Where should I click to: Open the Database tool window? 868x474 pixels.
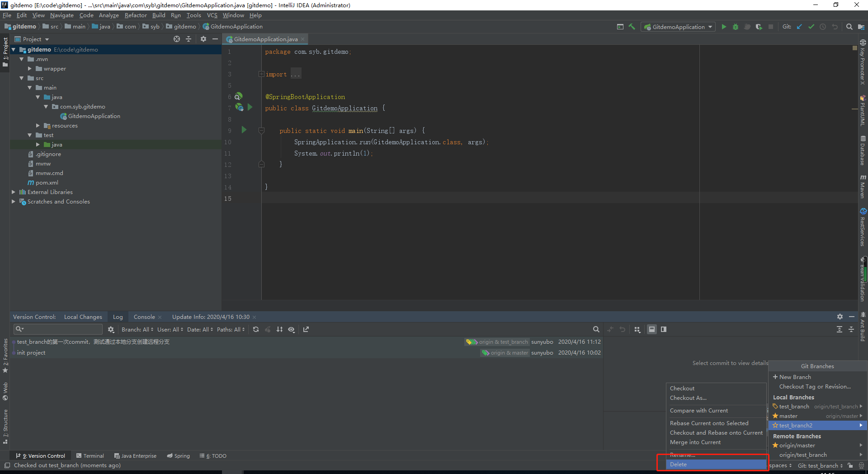[863, 151]
